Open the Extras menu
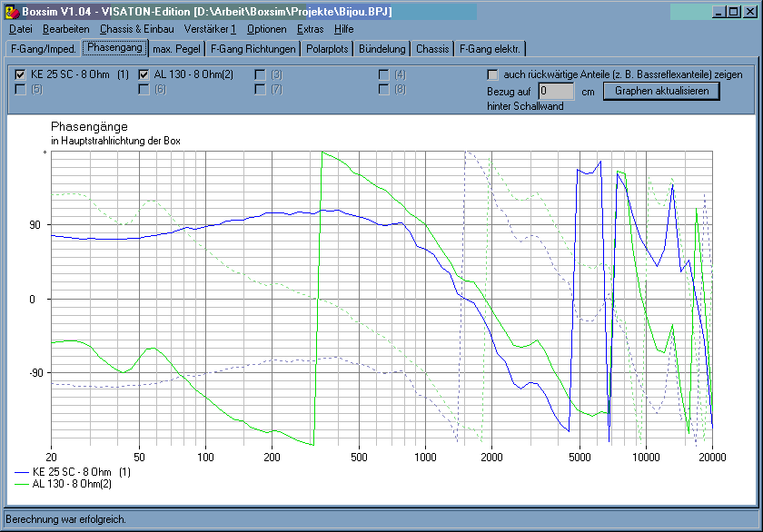Screen dimensions: 763x532 pyautogui.click(x=311, y=29)
